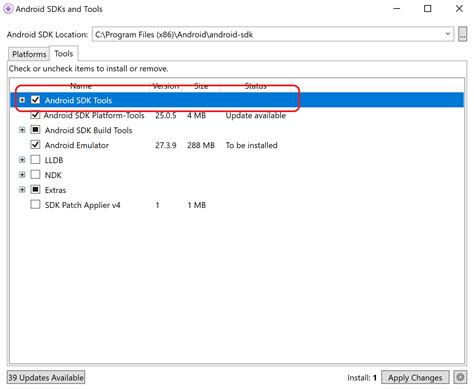Image resolution: width=474 pixels, height=389 pixels.
Task: Click the 1 MB size value
Action: coord(196,205)
